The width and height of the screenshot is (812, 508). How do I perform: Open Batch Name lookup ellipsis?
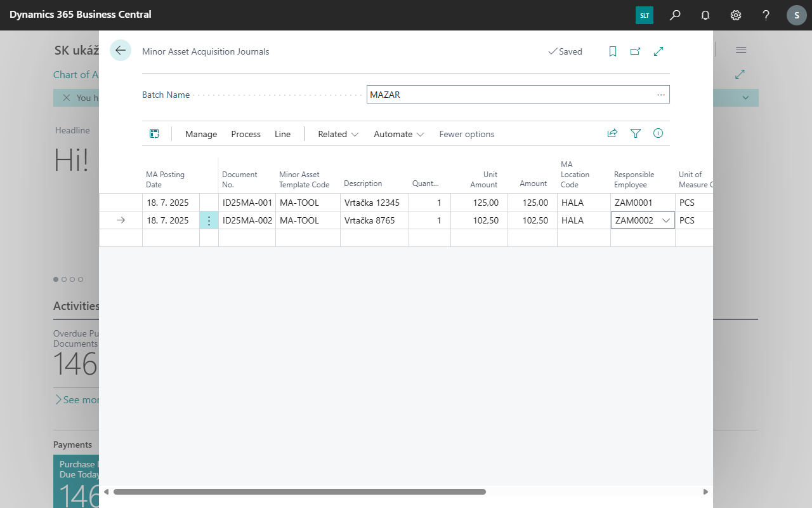pos(661,95)
